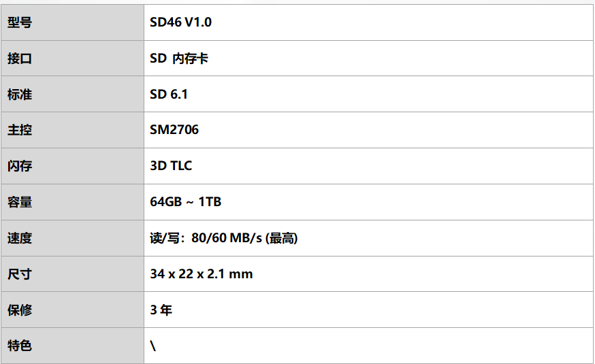Click the 主控 label cell

72,130
